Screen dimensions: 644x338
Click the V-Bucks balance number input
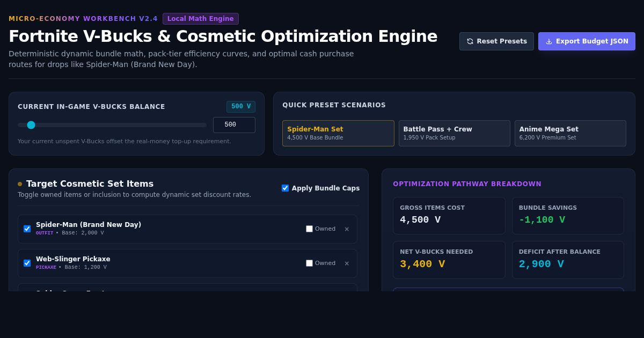click(234, 125)
